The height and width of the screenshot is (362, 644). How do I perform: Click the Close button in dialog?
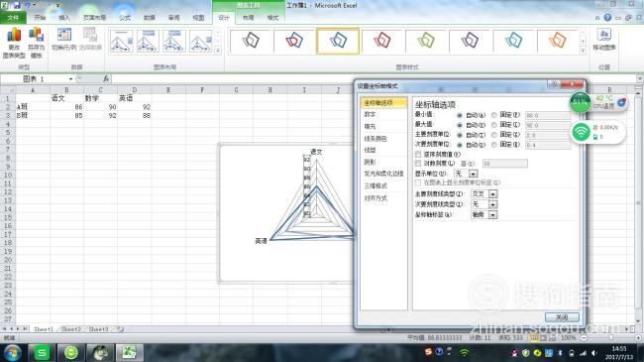(562, 317)
